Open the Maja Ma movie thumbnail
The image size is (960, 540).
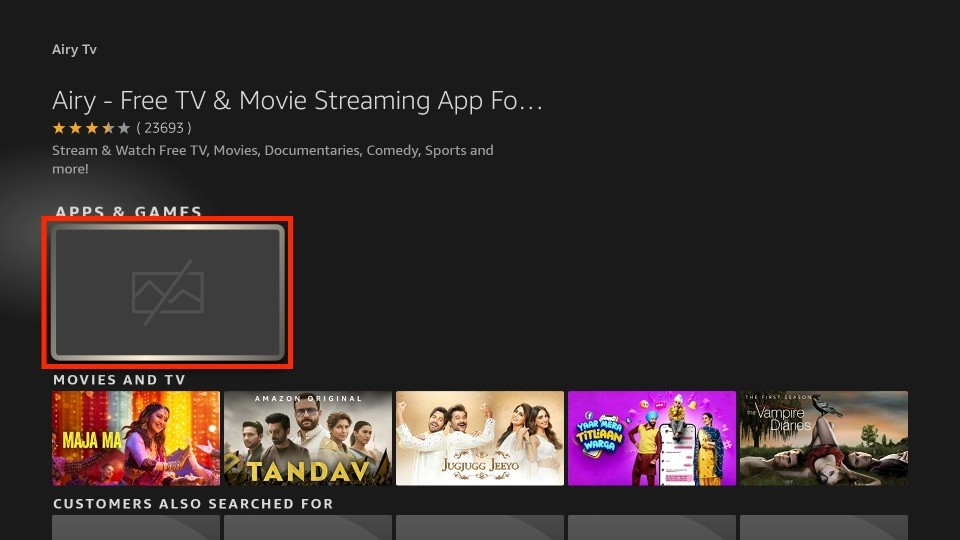tap(136, 438)
